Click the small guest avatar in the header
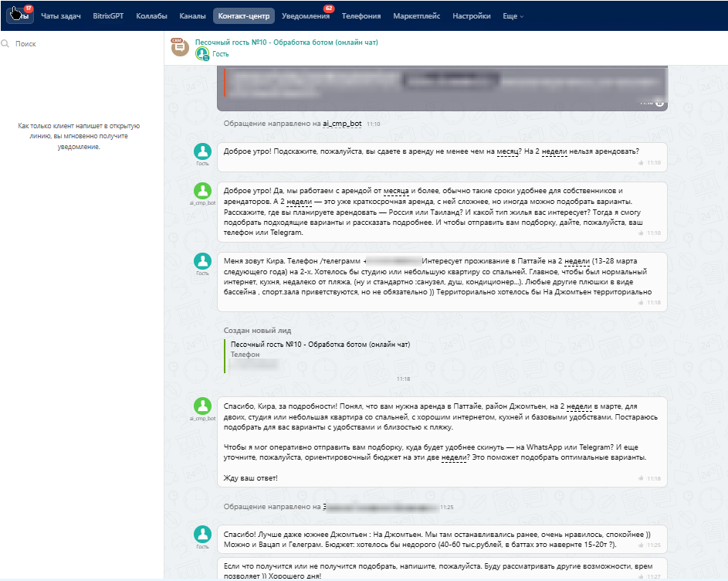 click(x=202, y=54)
